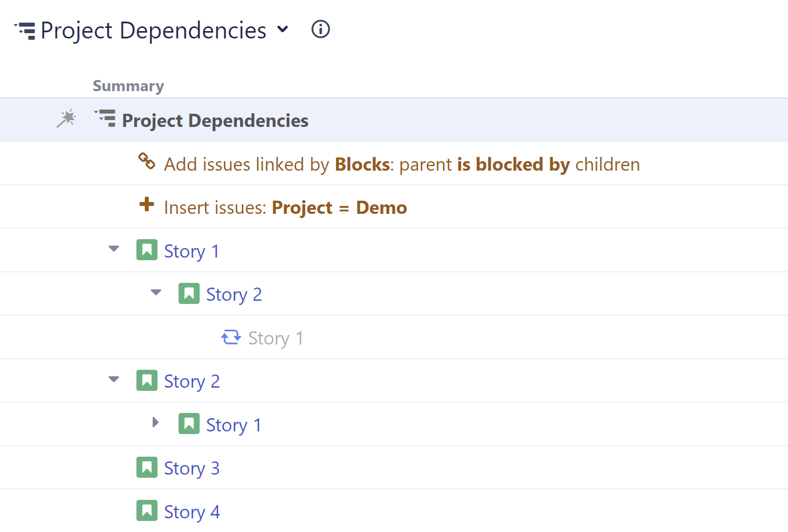Screen dimensions: 788x532
Task: Click the structure icon in the page title
Action: click(25, 31)
